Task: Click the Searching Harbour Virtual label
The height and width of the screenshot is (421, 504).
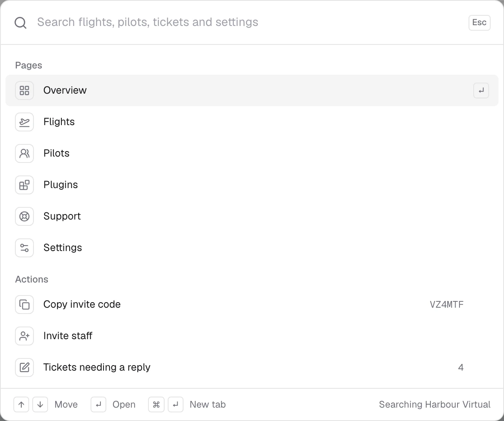Action: tap(435, 404)
